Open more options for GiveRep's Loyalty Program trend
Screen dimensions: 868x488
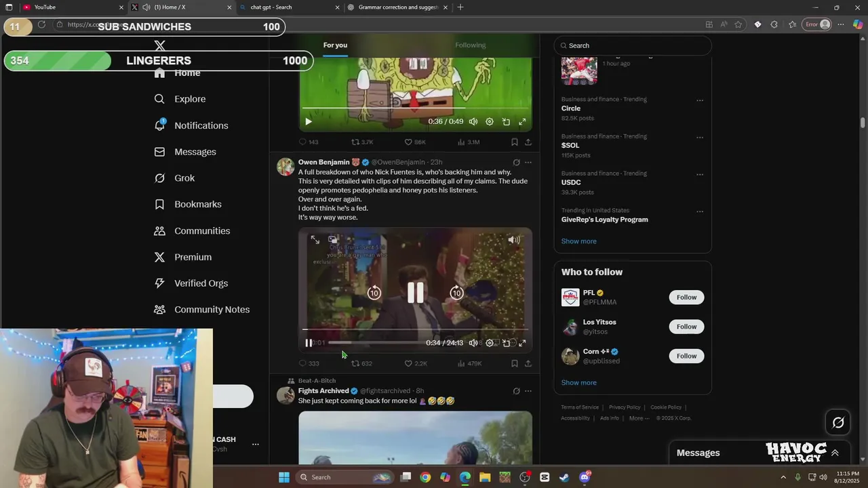tap(700, 211)
